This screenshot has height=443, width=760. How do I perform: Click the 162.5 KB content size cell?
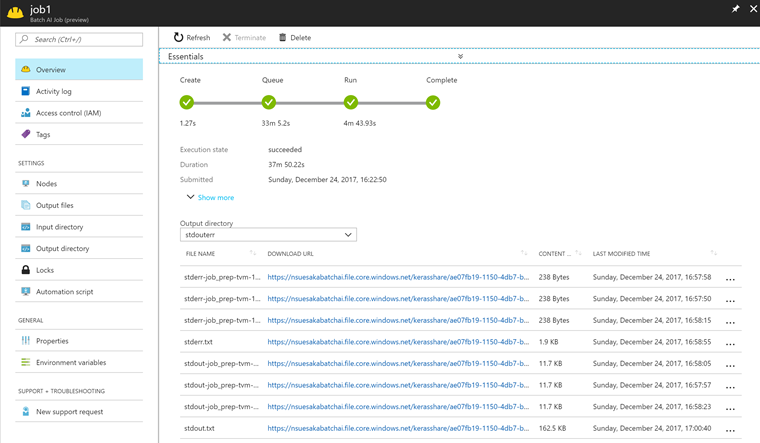coord(553,428)
